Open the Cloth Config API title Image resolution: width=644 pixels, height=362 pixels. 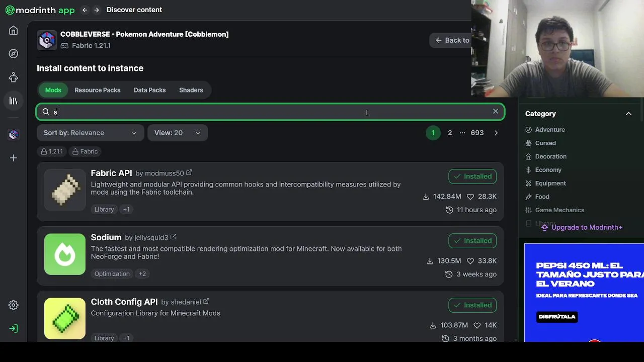pos(124,302)
